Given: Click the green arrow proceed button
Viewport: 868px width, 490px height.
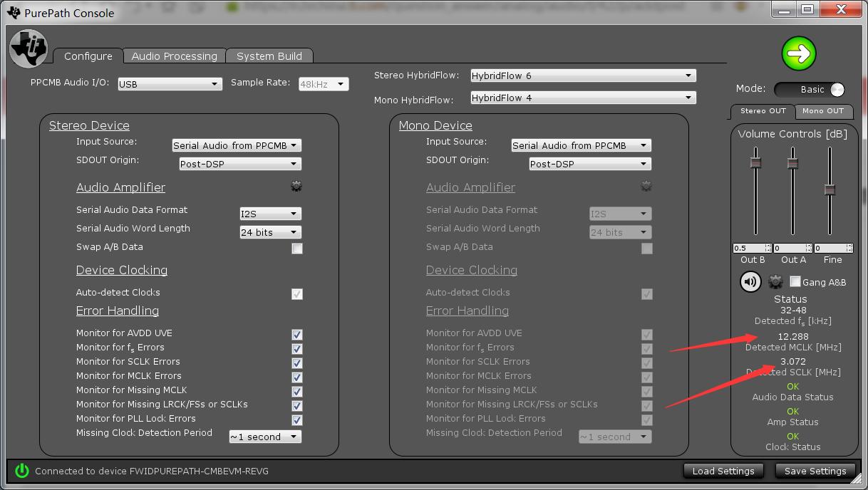Looking at the screenshot, I should click(x=799, y=53).
